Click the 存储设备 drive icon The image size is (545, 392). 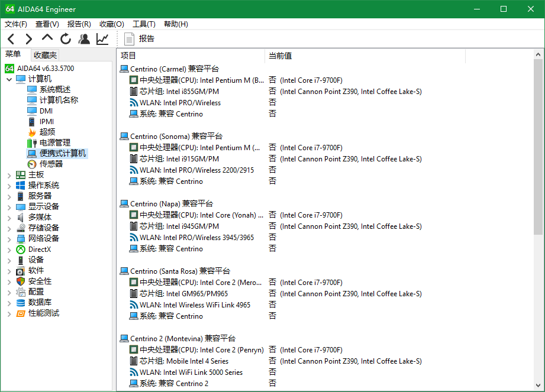tap(21, 228)
